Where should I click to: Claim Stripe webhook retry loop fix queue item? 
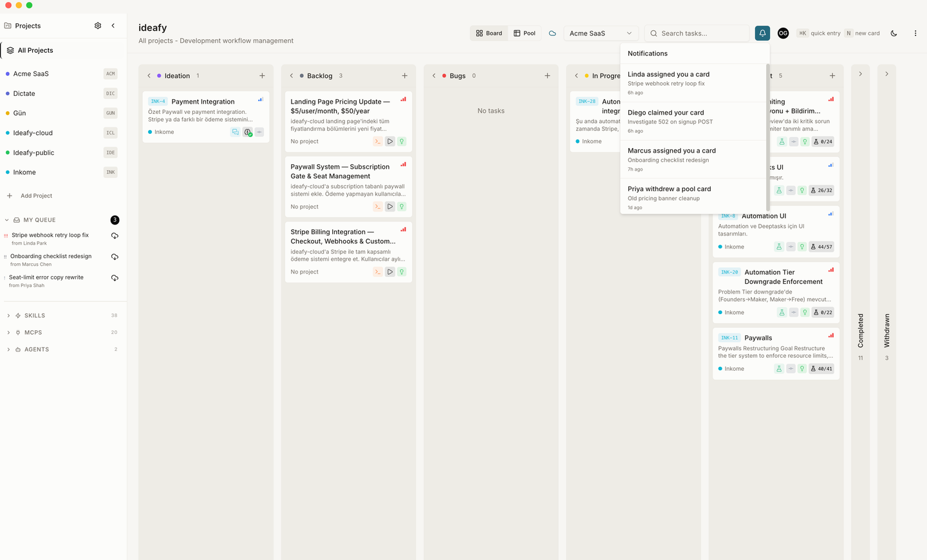tap(115, 236)
